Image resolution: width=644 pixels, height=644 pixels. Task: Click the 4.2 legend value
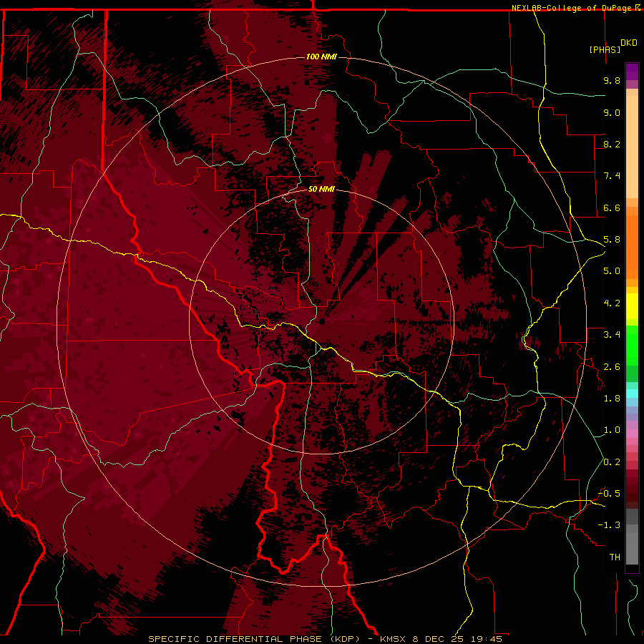(x=612, y=303)
